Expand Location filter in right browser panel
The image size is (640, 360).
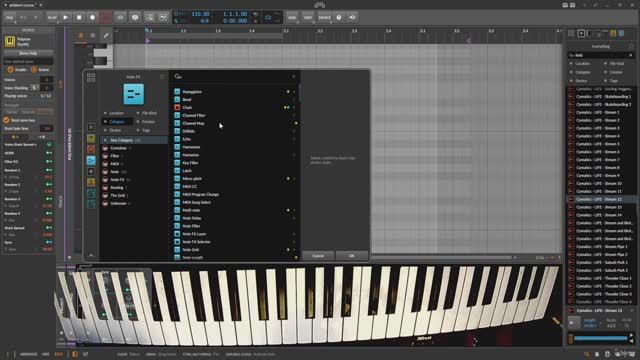click(x=581, y=64)
